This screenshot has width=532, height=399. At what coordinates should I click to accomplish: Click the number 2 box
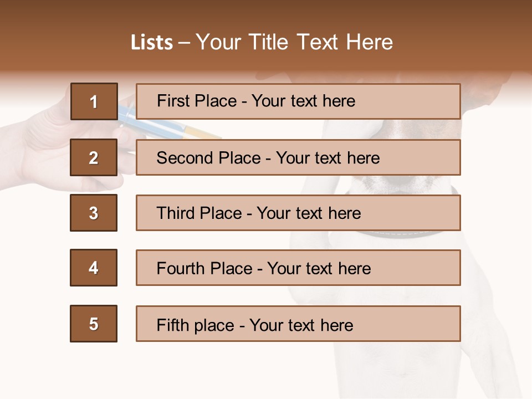pos(94,157)
